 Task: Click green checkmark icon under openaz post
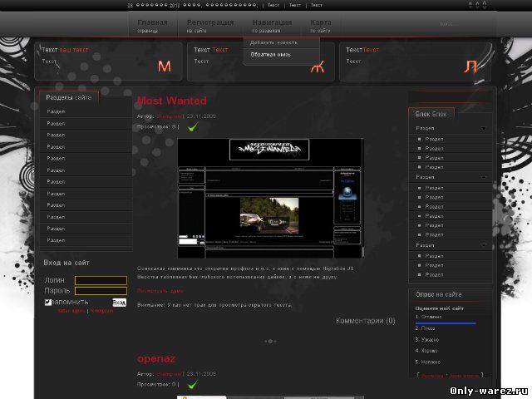point(192,385)
